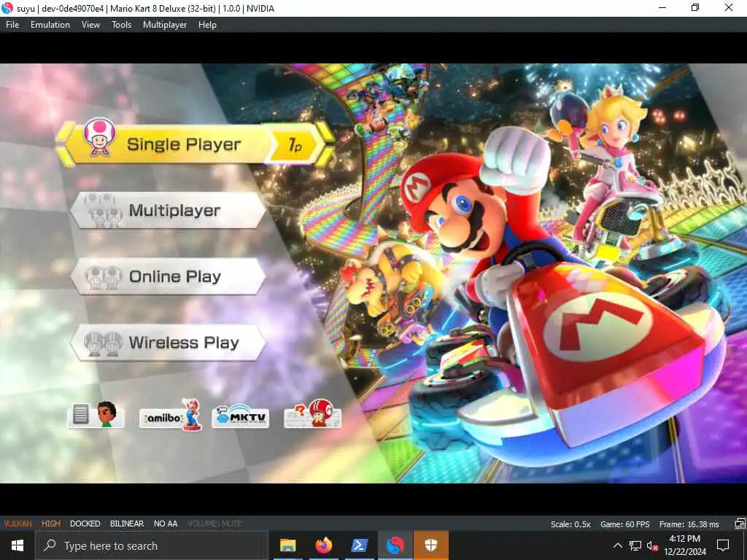Open File Explorer from the taskbar
This screenshot has height=560, width=747.
287,545
